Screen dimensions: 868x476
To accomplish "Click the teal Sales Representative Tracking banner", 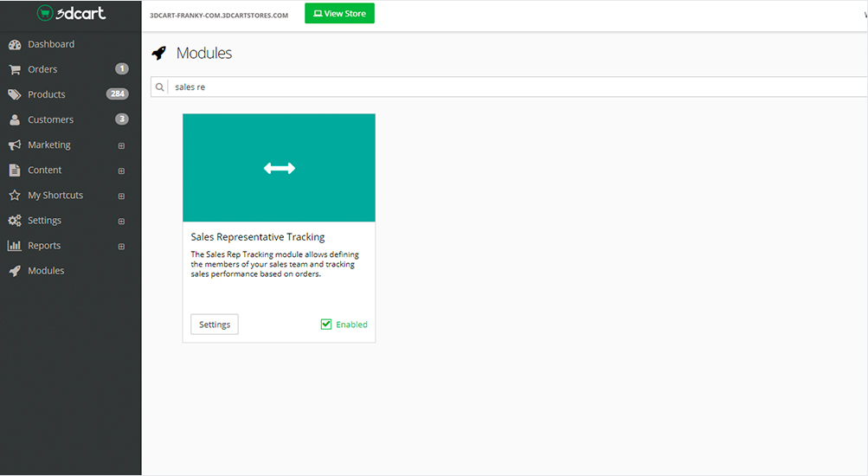I will pos(279,168).
